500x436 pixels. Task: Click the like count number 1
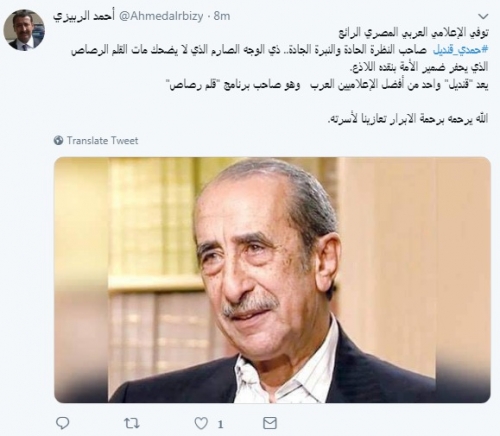[220, 424]
